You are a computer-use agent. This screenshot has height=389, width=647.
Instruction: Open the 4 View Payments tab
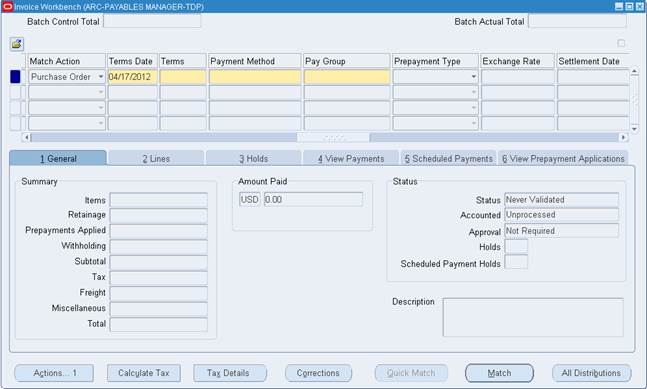pyautogui.click(x=351, y=158)
